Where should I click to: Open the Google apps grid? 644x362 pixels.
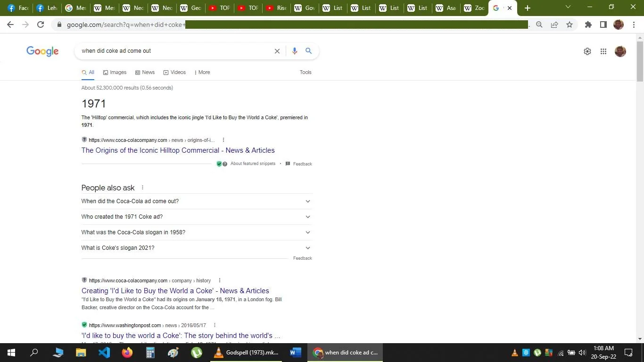[603, 51]
